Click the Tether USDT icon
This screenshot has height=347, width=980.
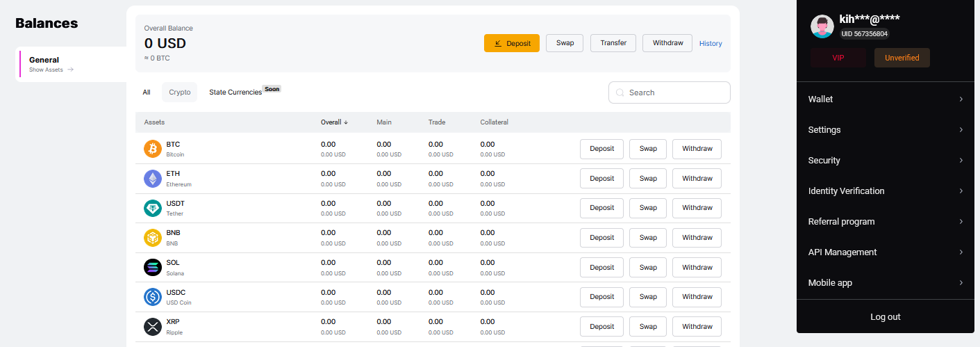coord(152,208)
